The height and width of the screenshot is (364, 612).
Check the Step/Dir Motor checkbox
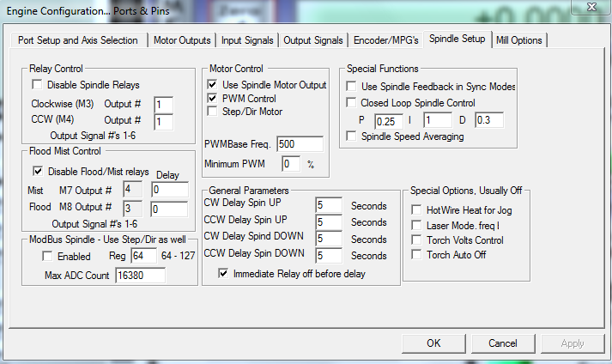click(213, 112)
